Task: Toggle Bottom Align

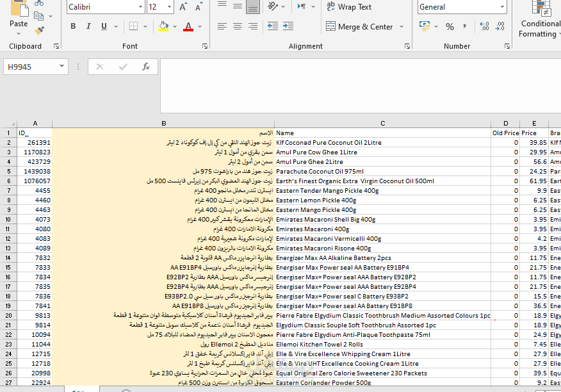Action: pyautogui.click(x=252, y=6)
